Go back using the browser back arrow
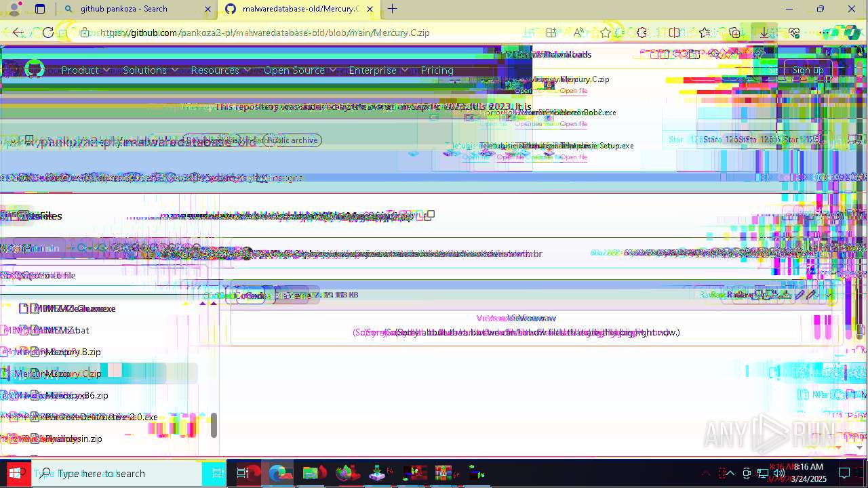Viewport: 868px width, 488px height. [18, 33]
